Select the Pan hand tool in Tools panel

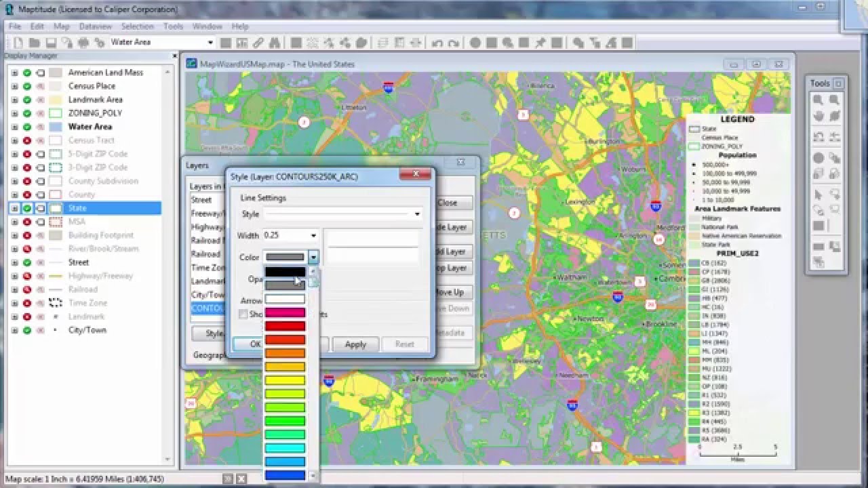click(818, 116)
